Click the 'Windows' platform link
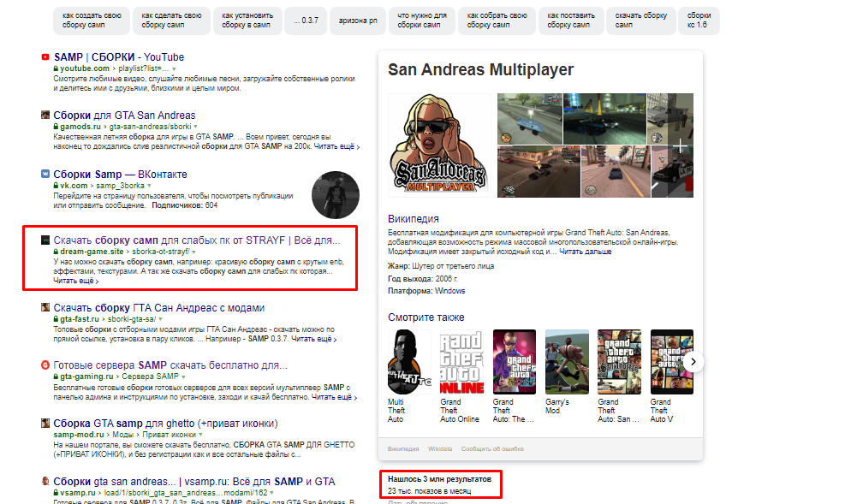Image resolution: width=851 pixels, height=504 pixels. click(450, 291)
